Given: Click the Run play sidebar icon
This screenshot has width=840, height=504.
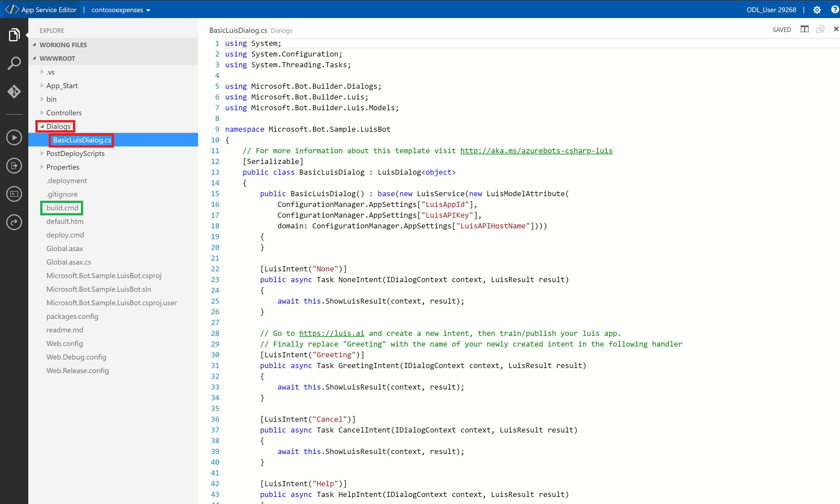Looking at the screenshot, I should 14,138.
